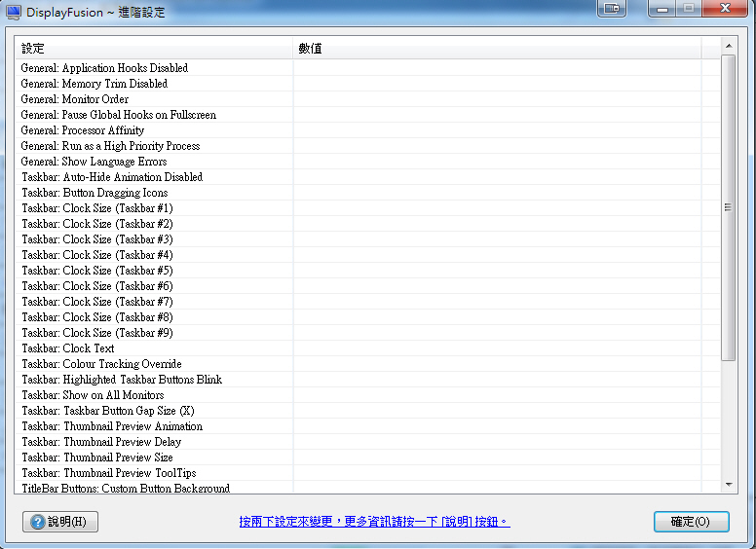The image size is (756, 549).
Task: Select TitleBar Buttons: Custom Button Background row
Action: pyautogui.click(x=126, y=488)
